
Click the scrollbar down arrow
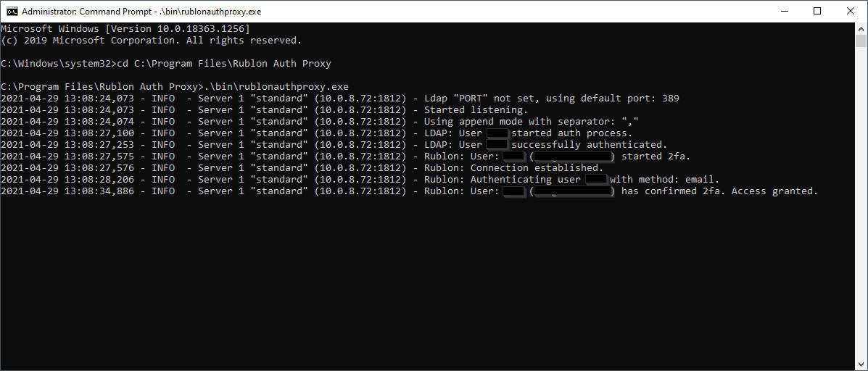pyautogui.click(x=861, y=364)
